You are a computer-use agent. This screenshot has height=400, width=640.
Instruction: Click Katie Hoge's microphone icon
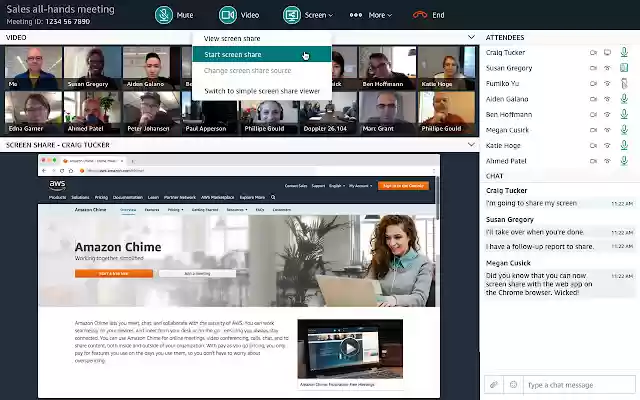(624, 145)
